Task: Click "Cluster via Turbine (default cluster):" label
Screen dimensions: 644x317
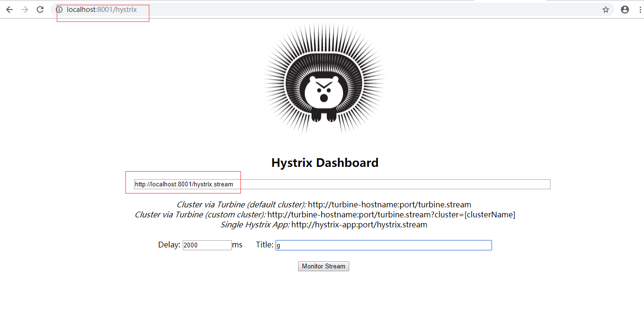Action: [241, 205]
